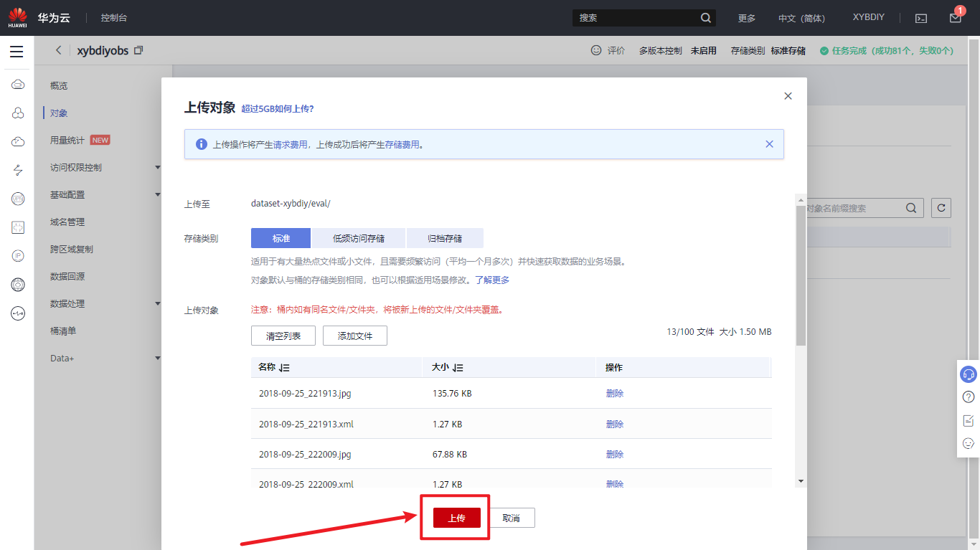
Task: Open 跨区域复制 in the sidebar
Action: (72, 249)
